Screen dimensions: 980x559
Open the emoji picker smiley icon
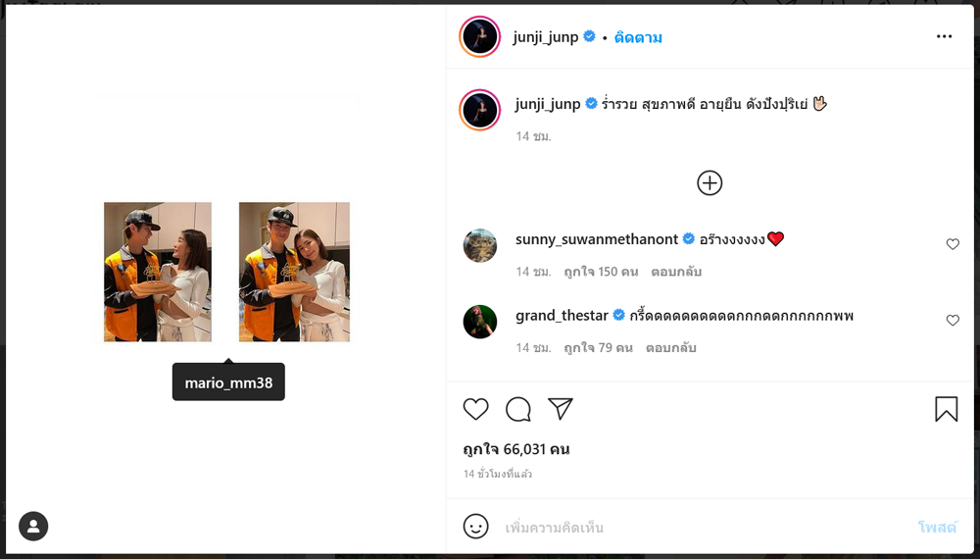click(475, 527)
